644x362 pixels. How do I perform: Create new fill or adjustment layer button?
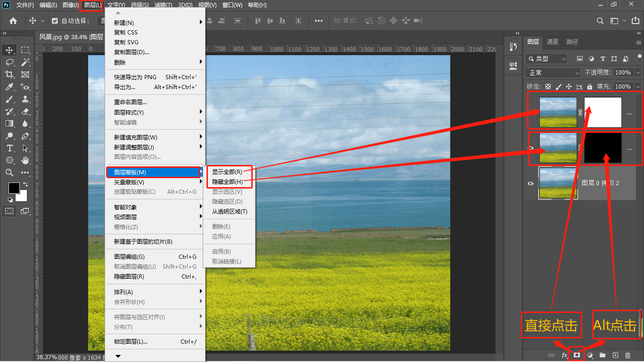pos(590,355)
